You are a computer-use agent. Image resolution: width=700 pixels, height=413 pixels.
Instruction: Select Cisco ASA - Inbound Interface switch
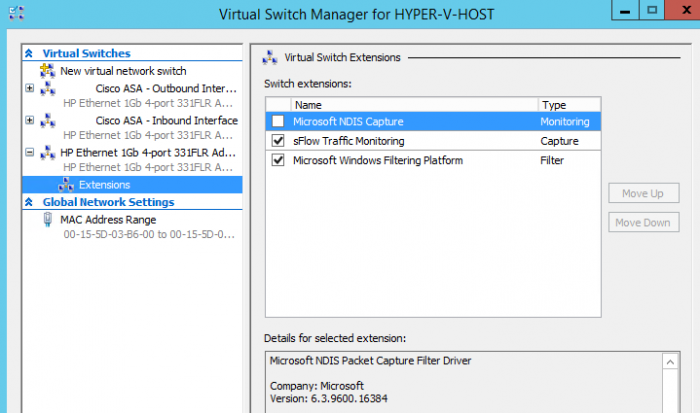coord(167,121)
